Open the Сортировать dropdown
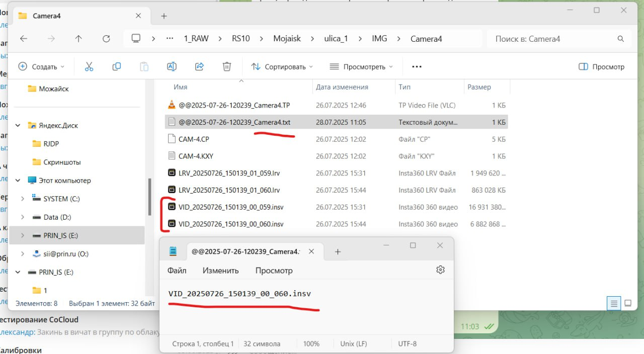The height and width of the screenshot is (354, 644). [x=282, y=66]
